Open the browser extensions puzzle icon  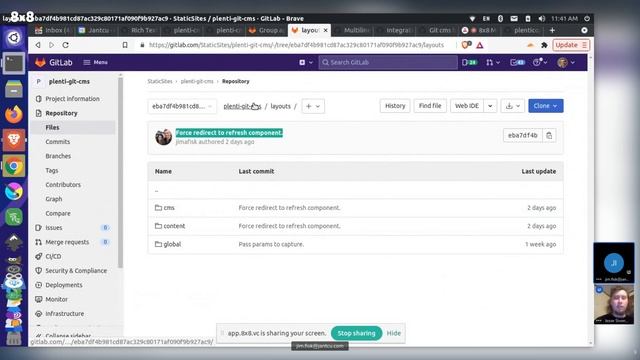click(544, 45)
